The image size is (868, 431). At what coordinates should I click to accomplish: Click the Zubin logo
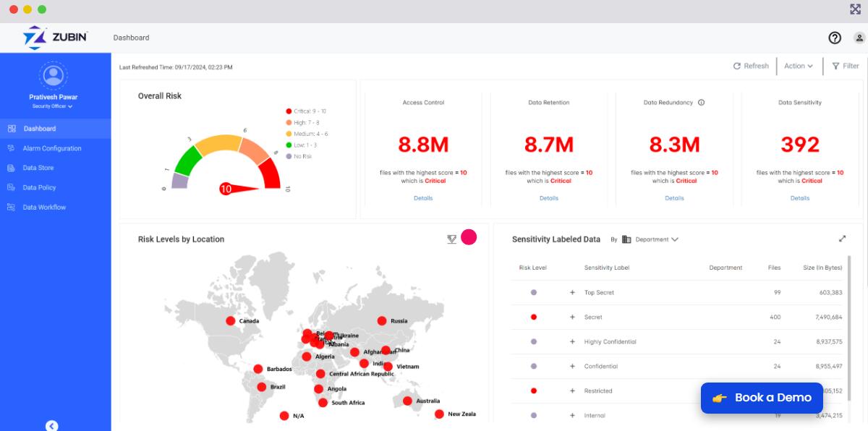pyautogui.click(x=55, y=38)
